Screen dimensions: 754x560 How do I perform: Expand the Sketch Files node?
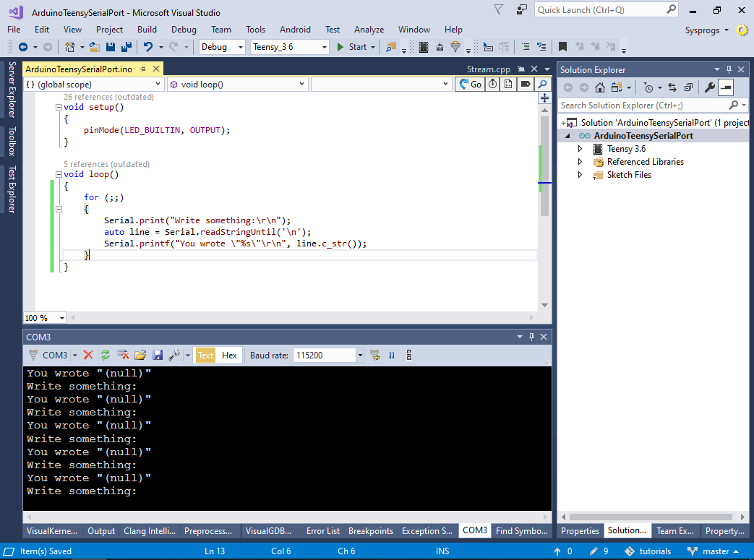coord(580,174)
